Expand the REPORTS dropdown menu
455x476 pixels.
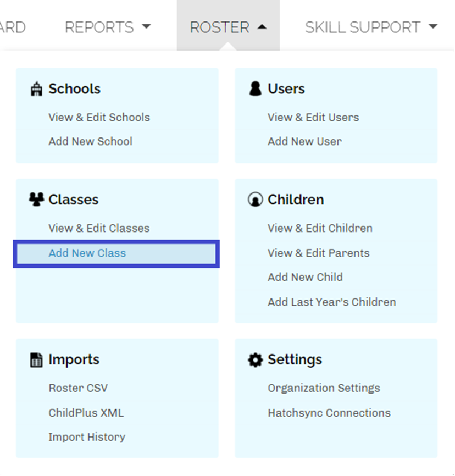click(107, 27)
